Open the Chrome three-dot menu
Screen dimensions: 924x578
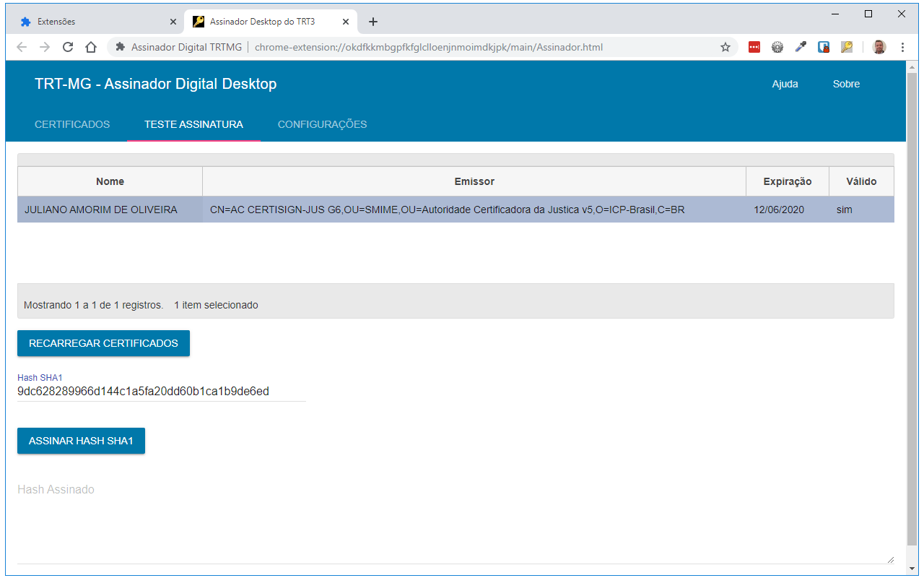(x=902, y=47)
